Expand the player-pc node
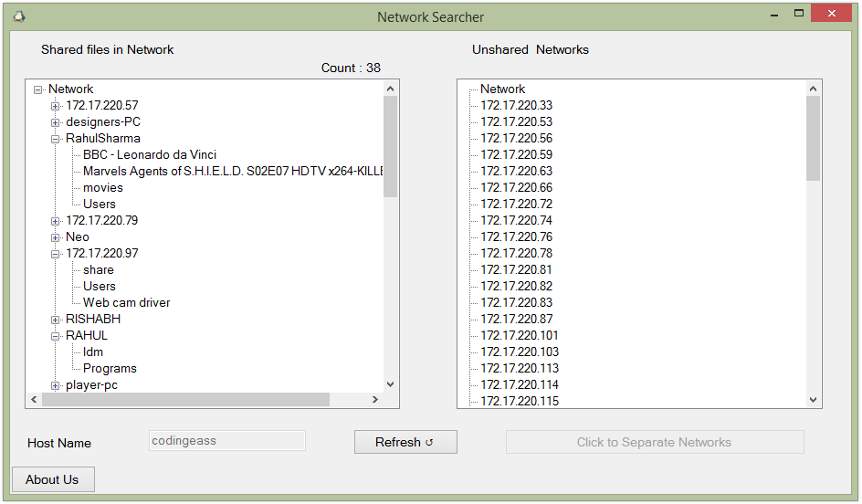Image resolution: width=862 pixels, height=504 pixels. point(55,386)
